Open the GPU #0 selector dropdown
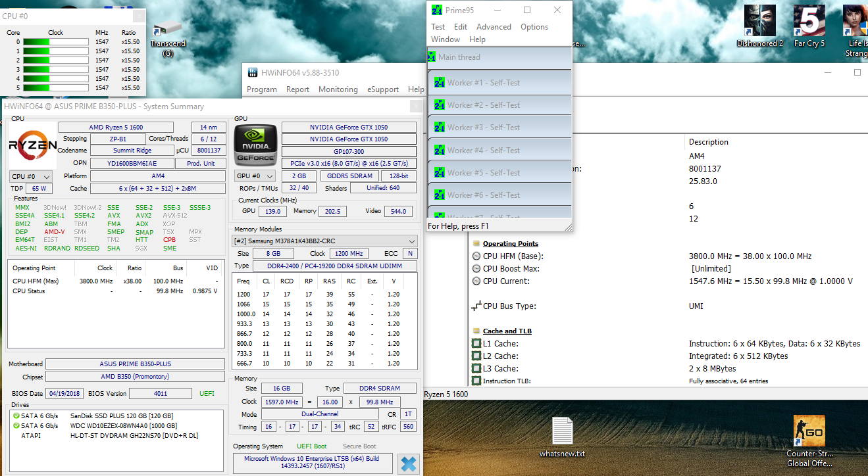 [256, 176]
